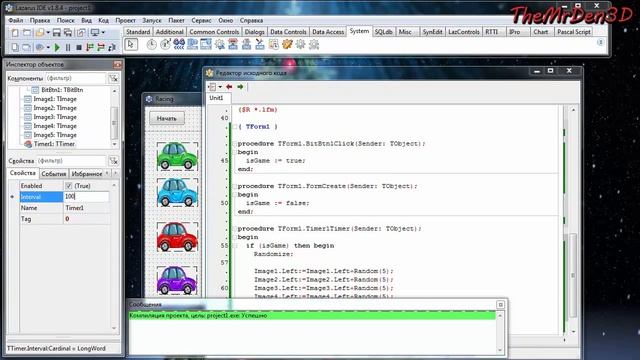Select the purple car image on form
The width and height of the screenshot is (640, 360).
[x=177, y=280]
